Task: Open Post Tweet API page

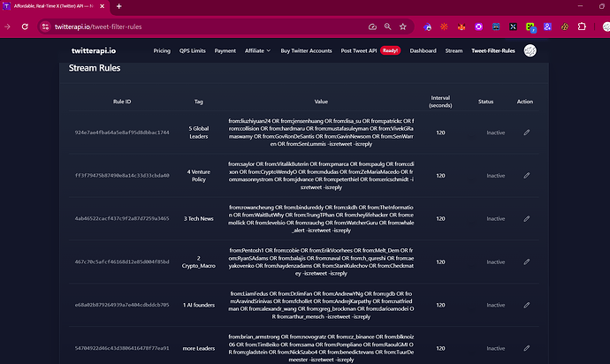Action: 359,50
